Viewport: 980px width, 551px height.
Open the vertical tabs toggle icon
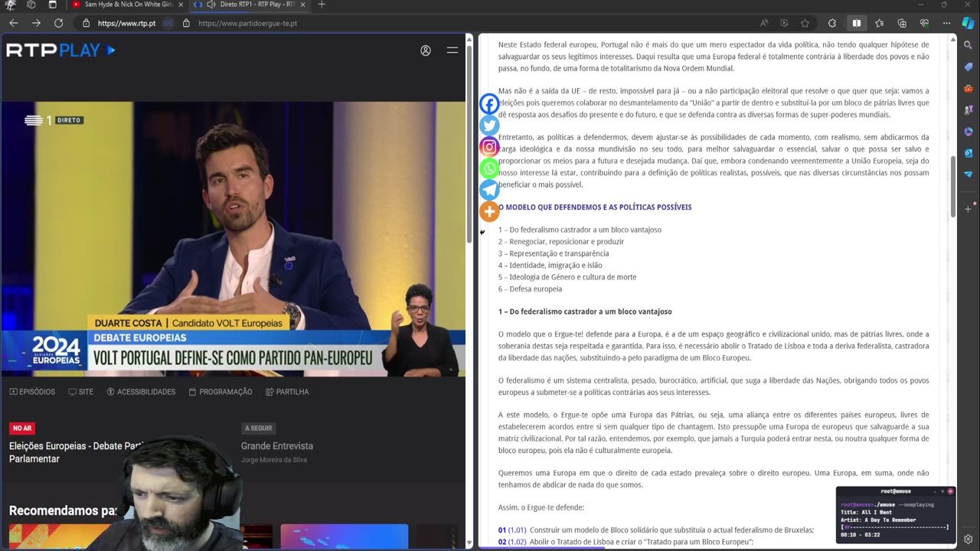(x=52, y=5)
